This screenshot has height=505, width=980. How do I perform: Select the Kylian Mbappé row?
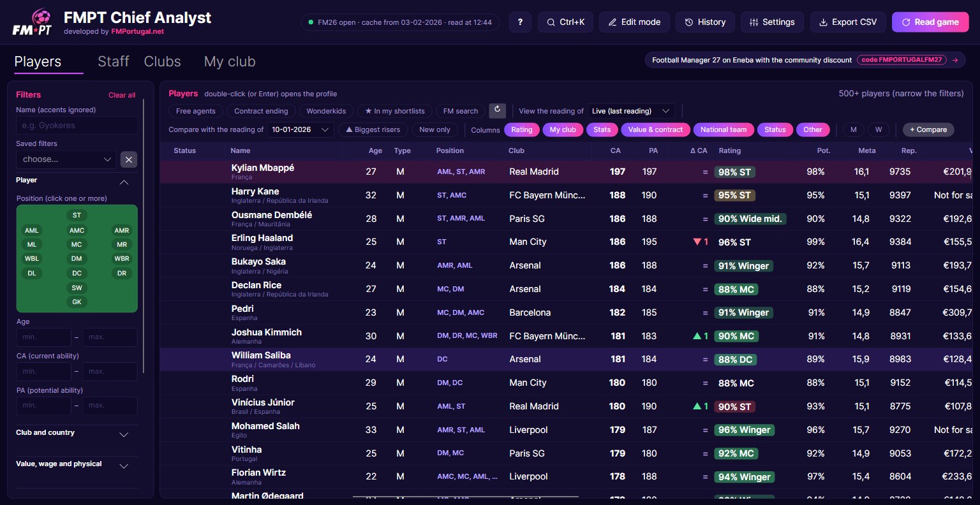(567, 172)
